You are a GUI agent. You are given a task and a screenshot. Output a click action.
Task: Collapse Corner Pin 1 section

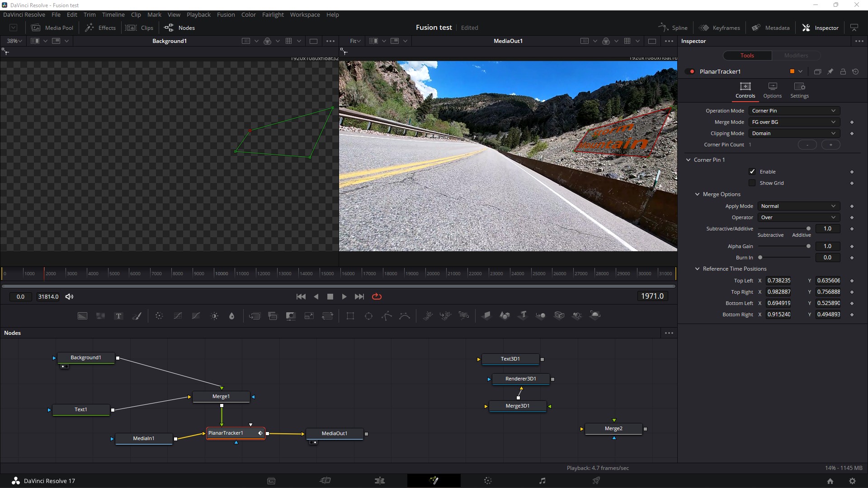tap(689, 160)
